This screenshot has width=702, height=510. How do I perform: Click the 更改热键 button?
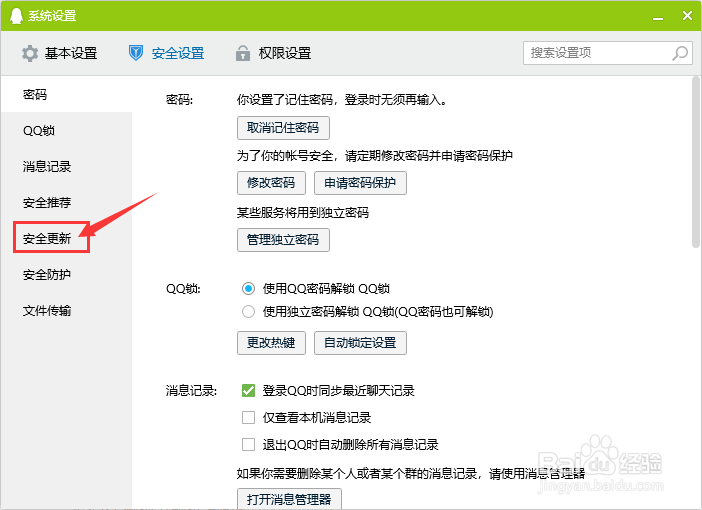pyautogui.click(x=271, y=343)
